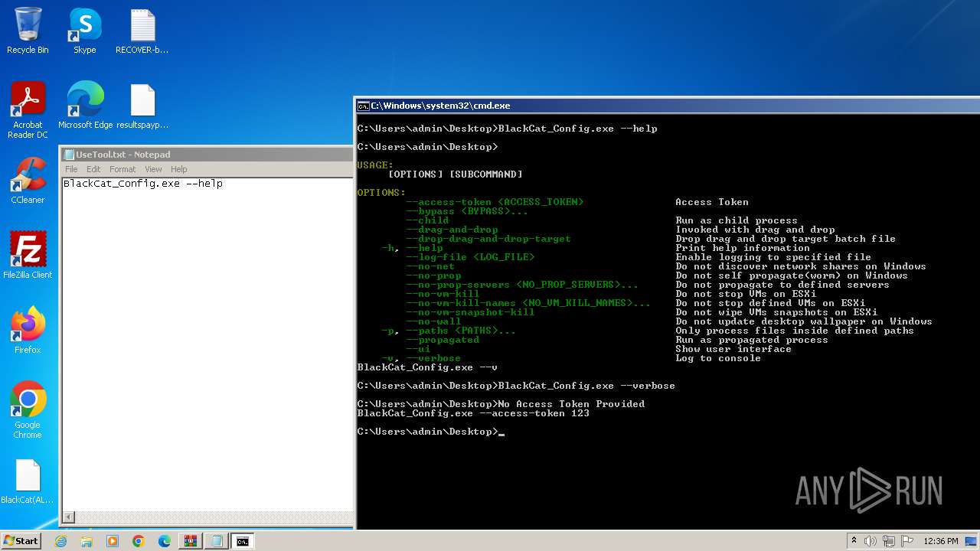Click the '--no-wall' option text
The width and height of the screenshot is (980, 551).
[433, 321]
